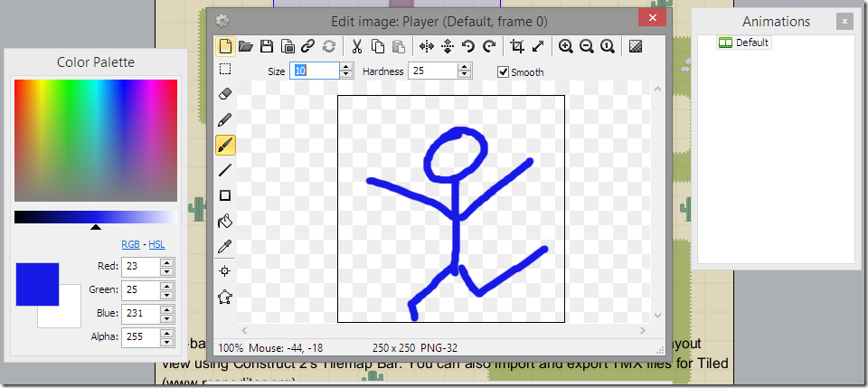The height and width of the screenshot is (388, 868).
Task: Select the Default animation item
Action: (744, 43)
